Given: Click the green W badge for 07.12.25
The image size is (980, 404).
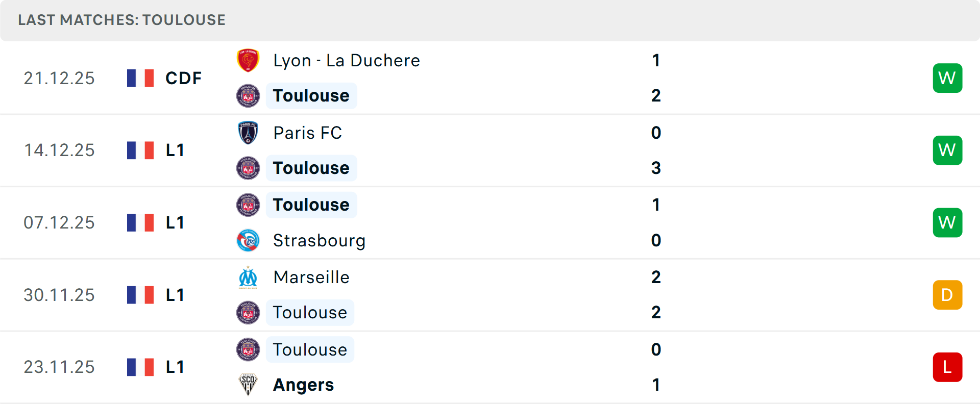Looking at the screenshot, I should 947,222.
